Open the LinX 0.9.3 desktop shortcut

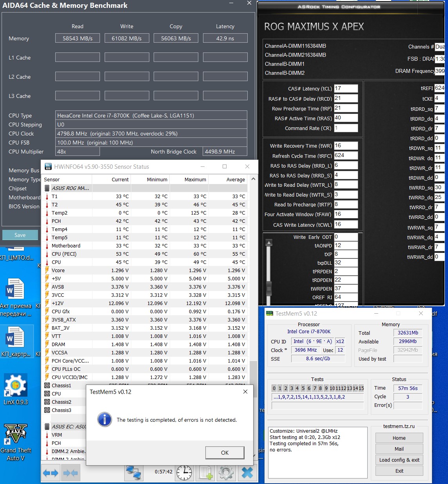[15, 388]
